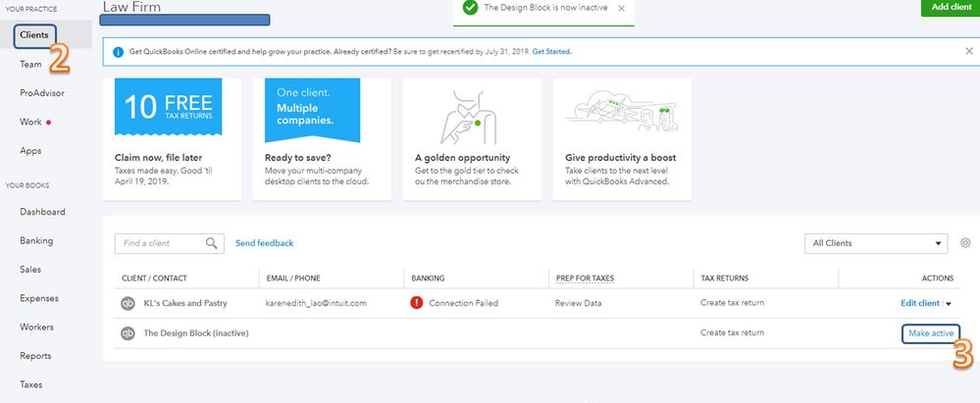Close the 'Design Block is now inactive' notification

[x=622, y=9]
